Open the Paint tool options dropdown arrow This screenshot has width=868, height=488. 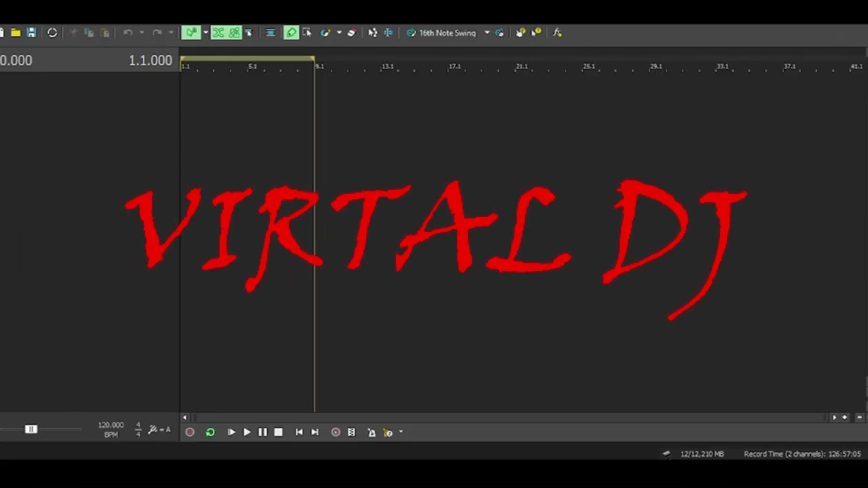(339, 33)
